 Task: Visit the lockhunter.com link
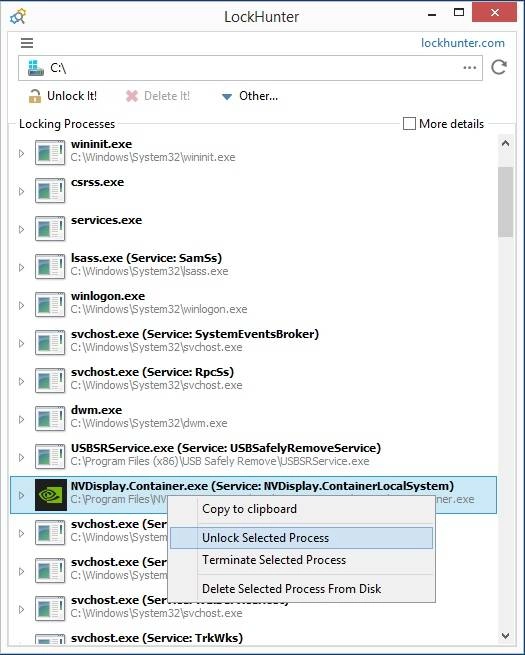point(462,43)
